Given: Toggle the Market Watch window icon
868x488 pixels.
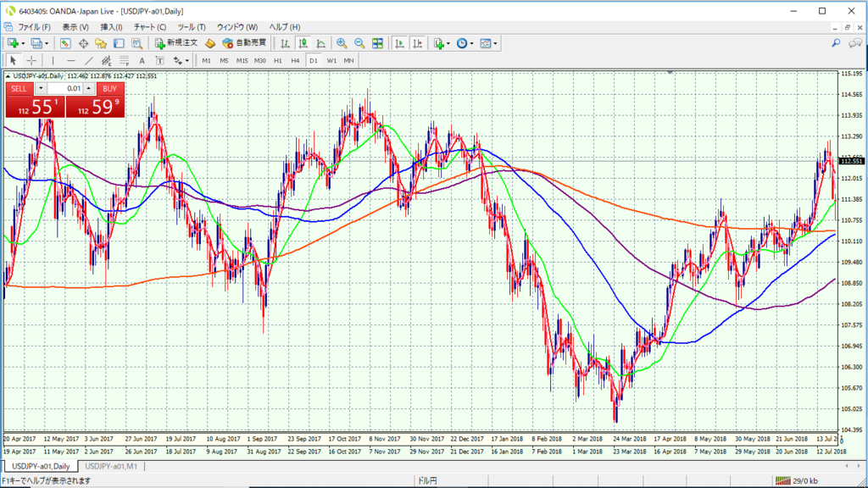Looking at the screenshot, I should tap(65, 43).
